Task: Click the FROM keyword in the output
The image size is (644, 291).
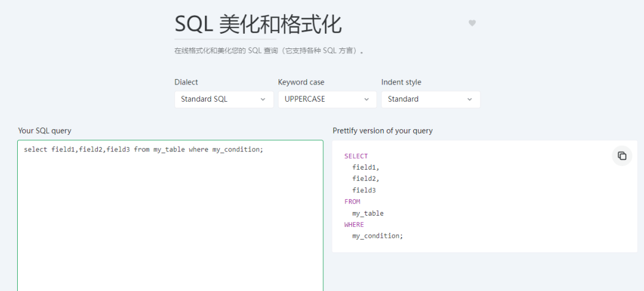Action: point(352,202)
